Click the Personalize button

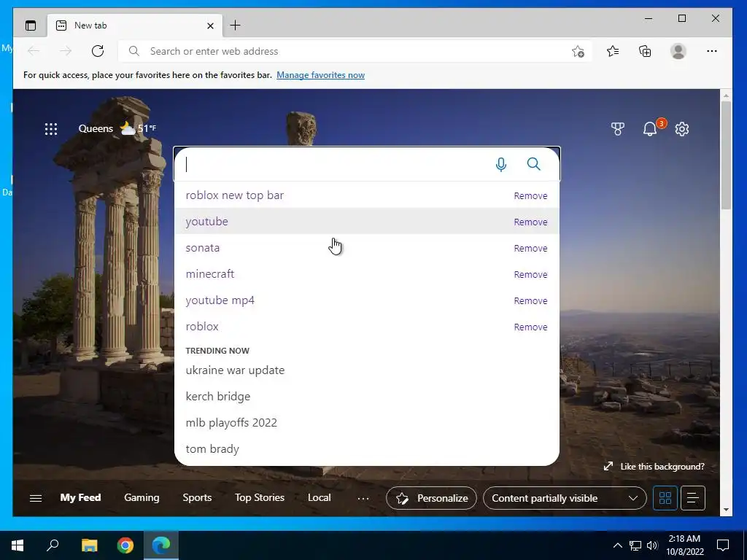pyautogui.click(x=431, y=498)
